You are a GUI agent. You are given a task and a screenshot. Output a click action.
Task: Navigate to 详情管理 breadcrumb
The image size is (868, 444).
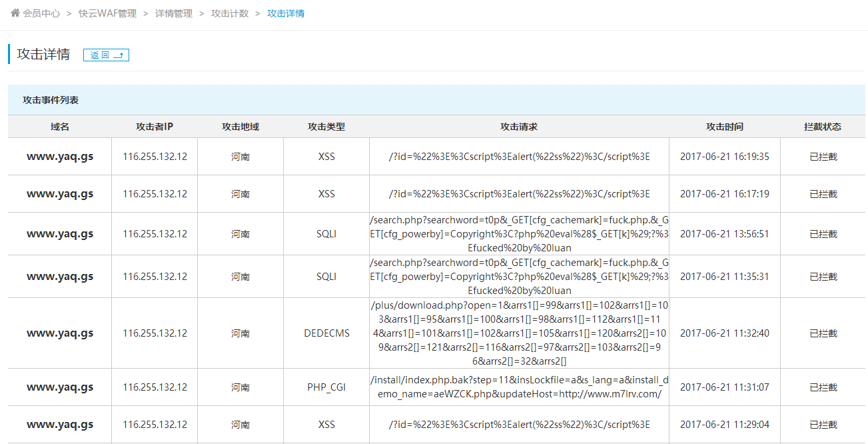174,13
